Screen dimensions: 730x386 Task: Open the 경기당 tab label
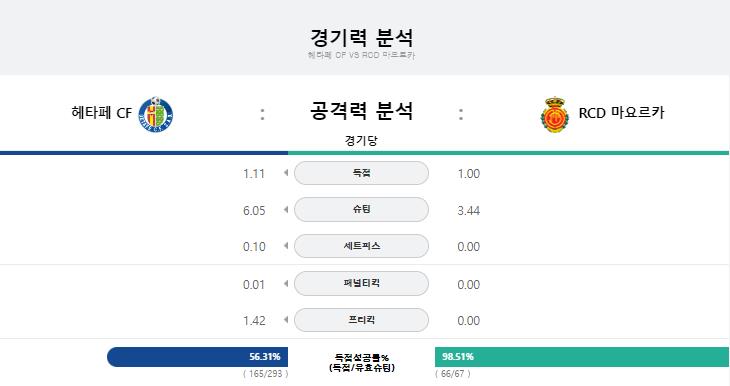point(361,140)
